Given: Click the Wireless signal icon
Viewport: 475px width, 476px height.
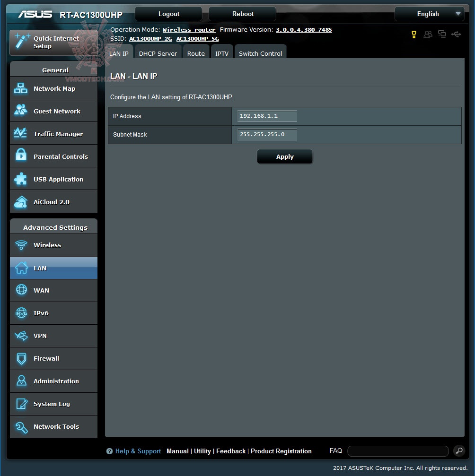Looking at the screenshot, I should point(21,245).
